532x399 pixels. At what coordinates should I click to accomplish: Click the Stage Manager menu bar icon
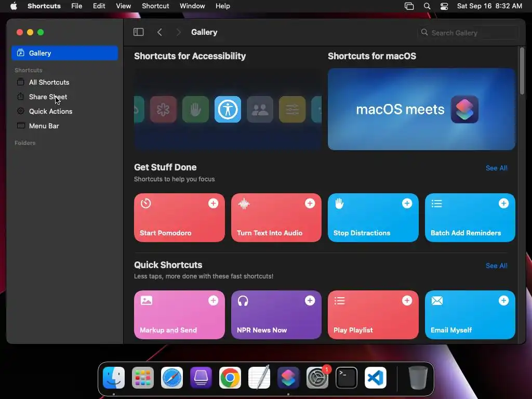409,6
